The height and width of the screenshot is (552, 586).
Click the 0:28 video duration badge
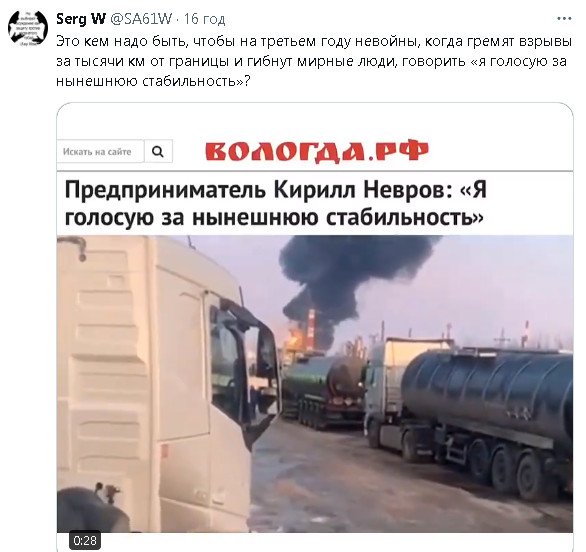(85, 540)
